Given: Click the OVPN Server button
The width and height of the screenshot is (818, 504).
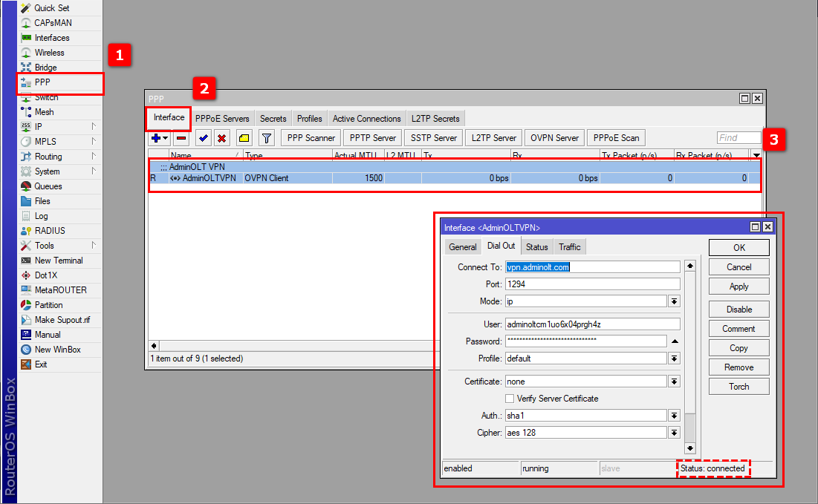Looking at the screenshot, I should [x=554, y=138].
